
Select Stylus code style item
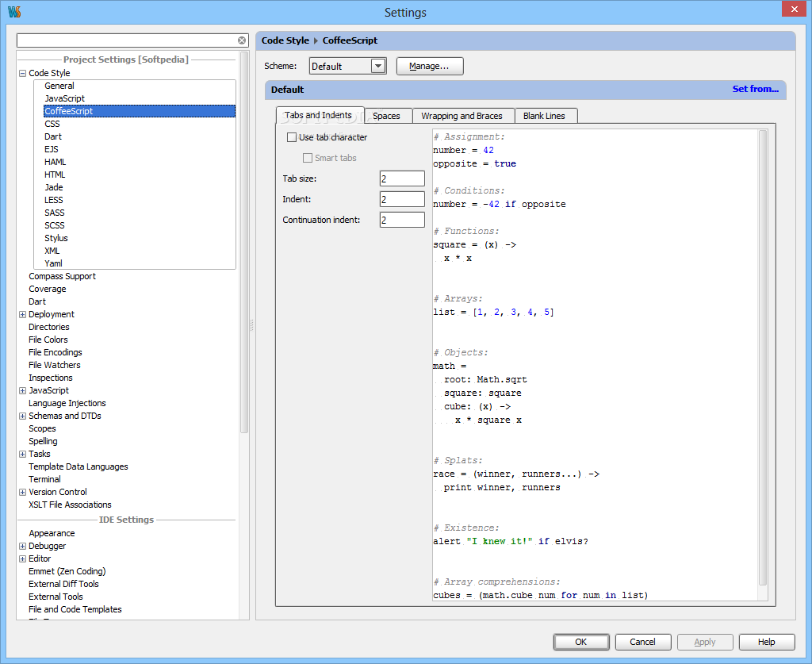click(x=56, y=238)
